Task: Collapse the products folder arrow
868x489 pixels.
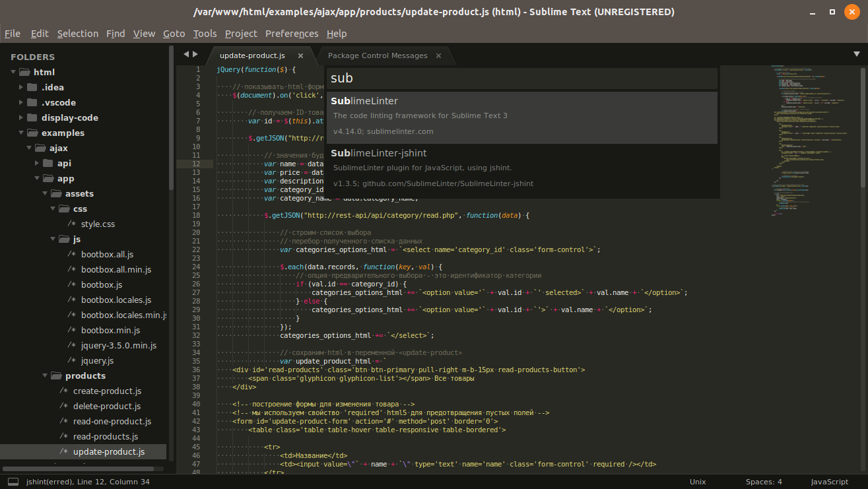Action: pos(44,375)
